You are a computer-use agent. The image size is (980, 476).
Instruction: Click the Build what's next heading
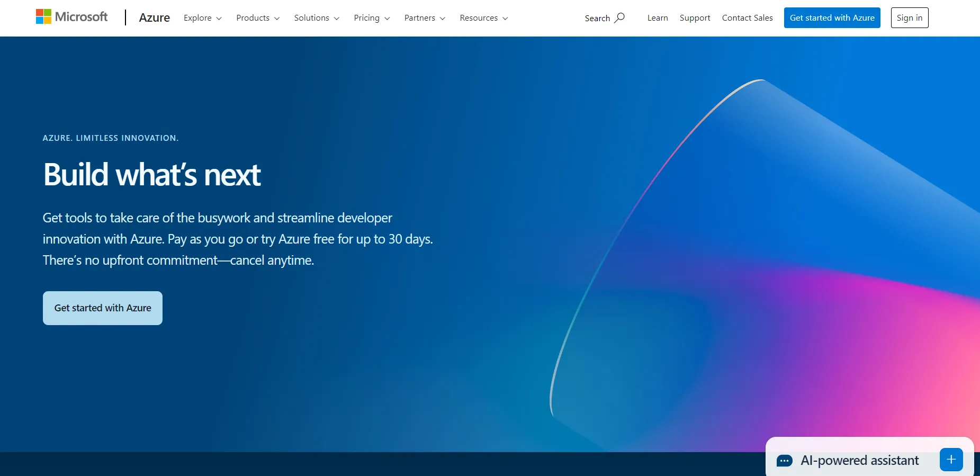152,175
